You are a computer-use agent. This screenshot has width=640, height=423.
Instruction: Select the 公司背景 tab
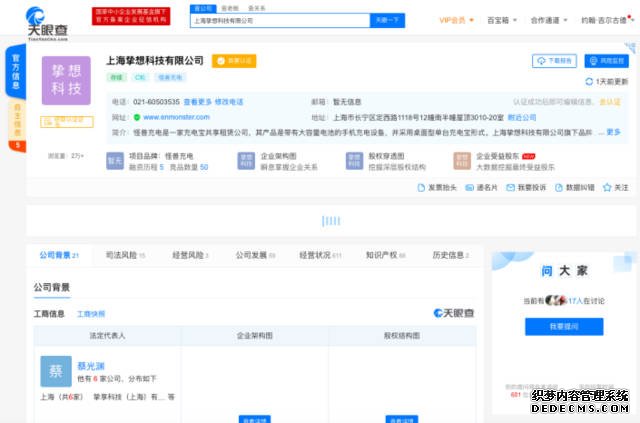tap(59, 255)
